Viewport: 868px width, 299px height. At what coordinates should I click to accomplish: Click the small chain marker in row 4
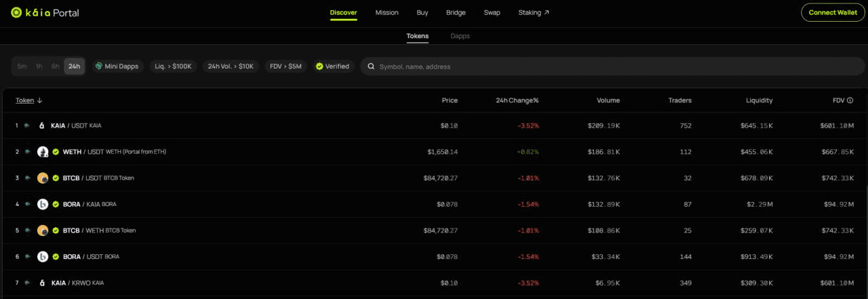(27, 204)
